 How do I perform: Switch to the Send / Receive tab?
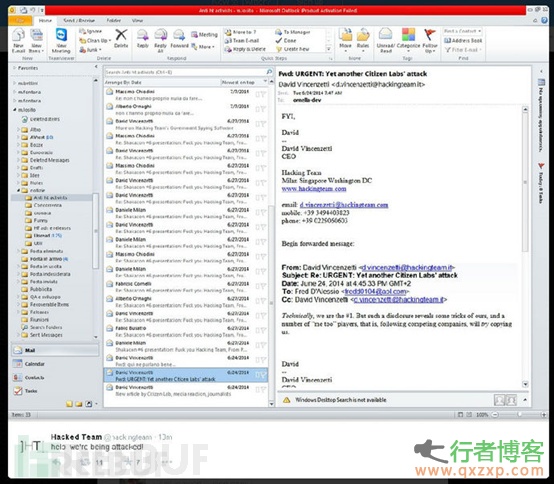[x=79, y=20]
